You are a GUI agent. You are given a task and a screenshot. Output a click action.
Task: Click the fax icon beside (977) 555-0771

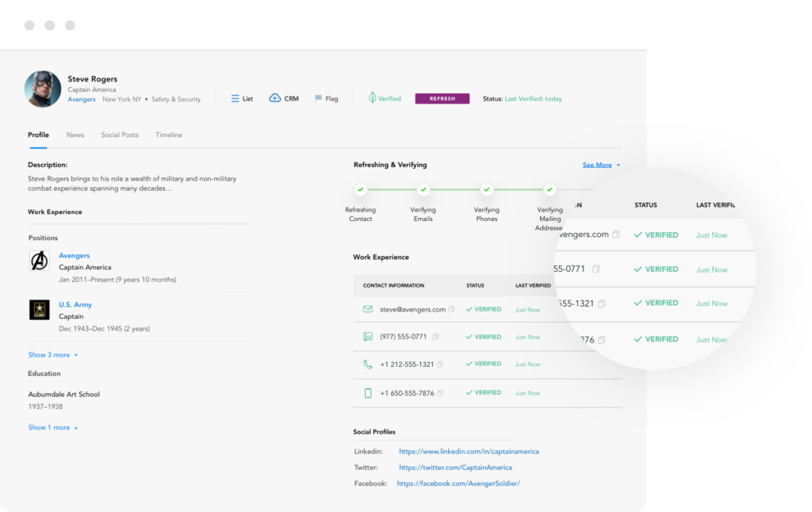tap(368, 337)
